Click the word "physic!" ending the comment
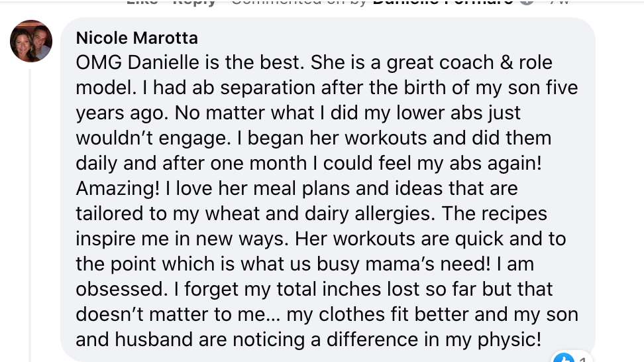This screenshot has width=644, height=362. coord(510,340)
